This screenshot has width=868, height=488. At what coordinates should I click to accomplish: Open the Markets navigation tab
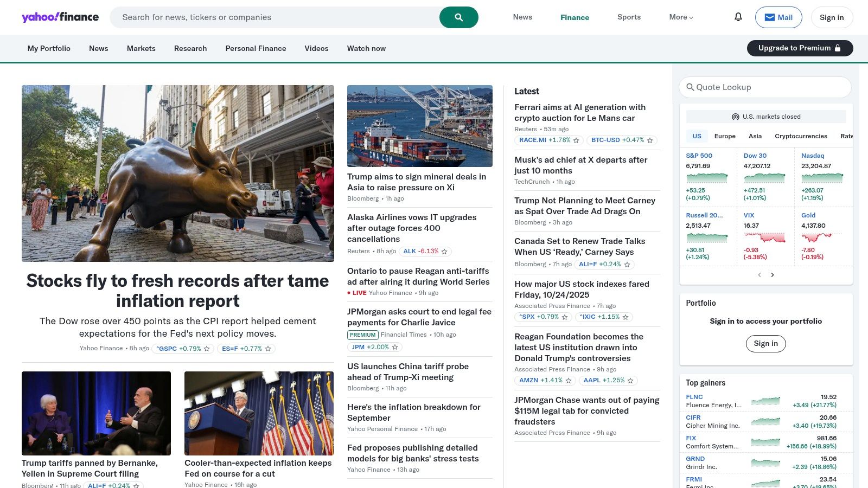(x=141, y=48)
